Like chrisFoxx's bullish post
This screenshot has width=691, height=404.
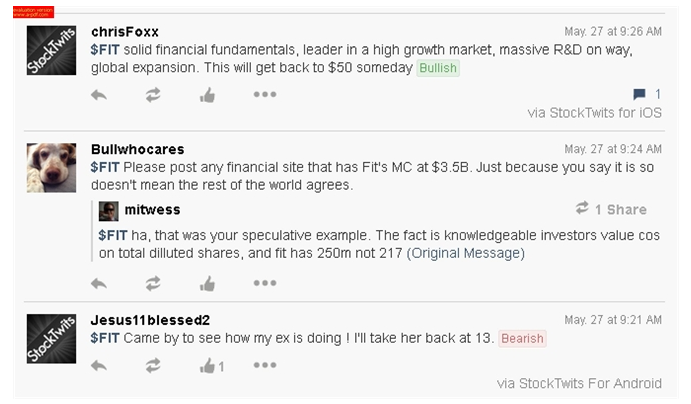[207, 95]
